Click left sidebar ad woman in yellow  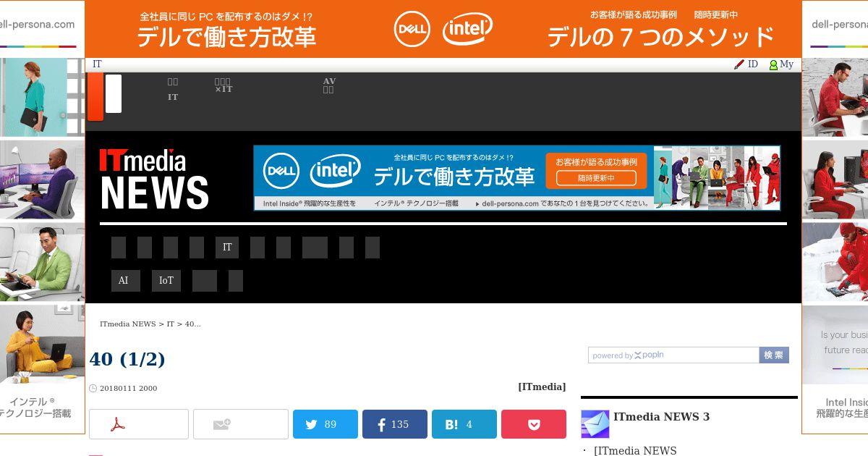(43, 344)
